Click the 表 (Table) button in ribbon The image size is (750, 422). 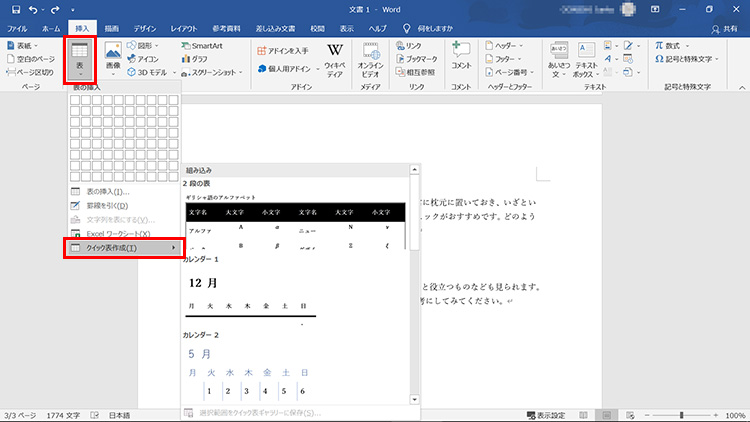click(x=80, y=58)
